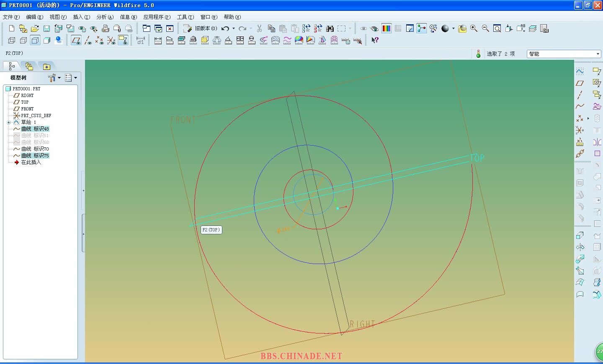Open the binoculars find tool
This screenshot has width=603, height=364.
(x=330, y=28)
